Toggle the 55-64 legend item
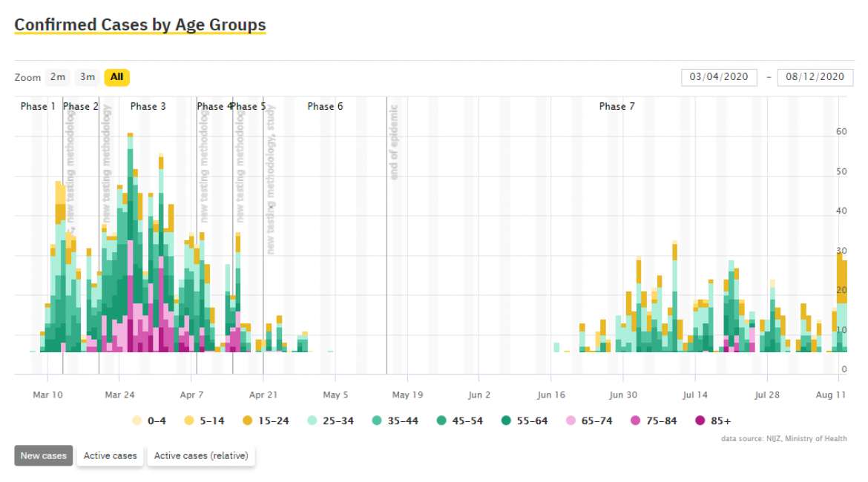868x482 pixels. (525, 420)
